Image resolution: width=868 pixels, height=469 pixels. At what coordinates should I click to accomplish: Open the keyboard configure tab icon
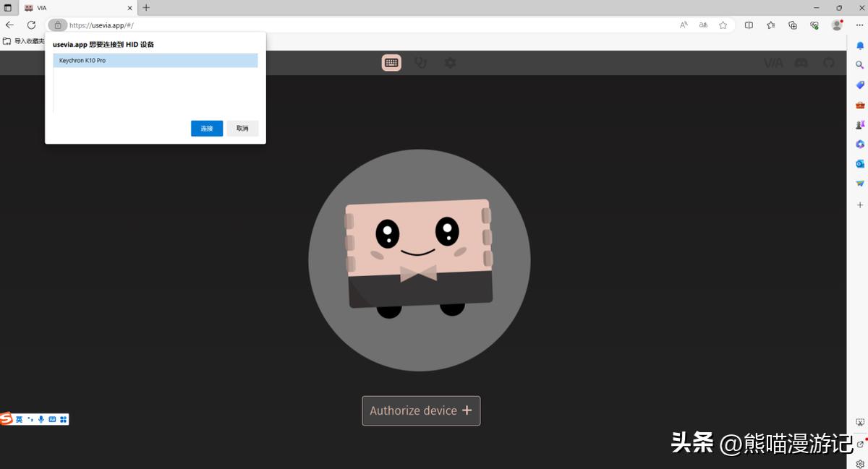391,63
